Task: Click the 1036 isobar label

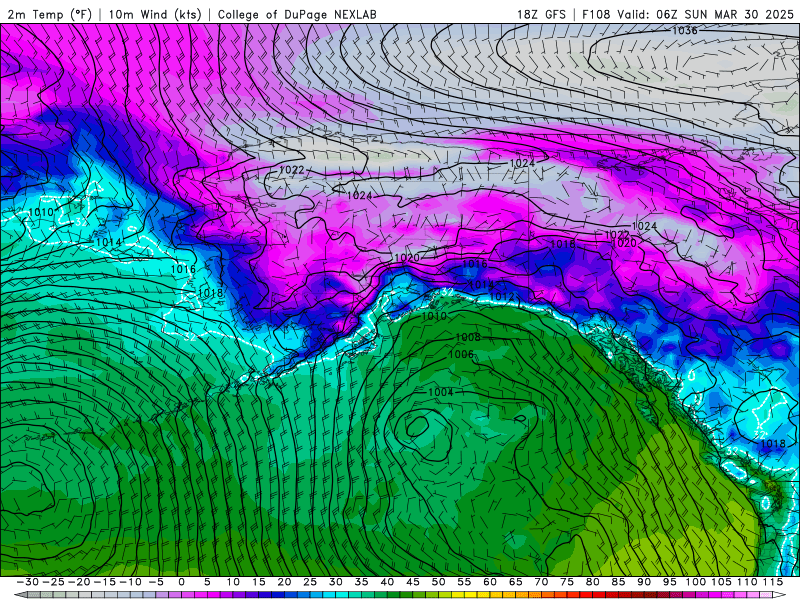Action: pos(684,31)
